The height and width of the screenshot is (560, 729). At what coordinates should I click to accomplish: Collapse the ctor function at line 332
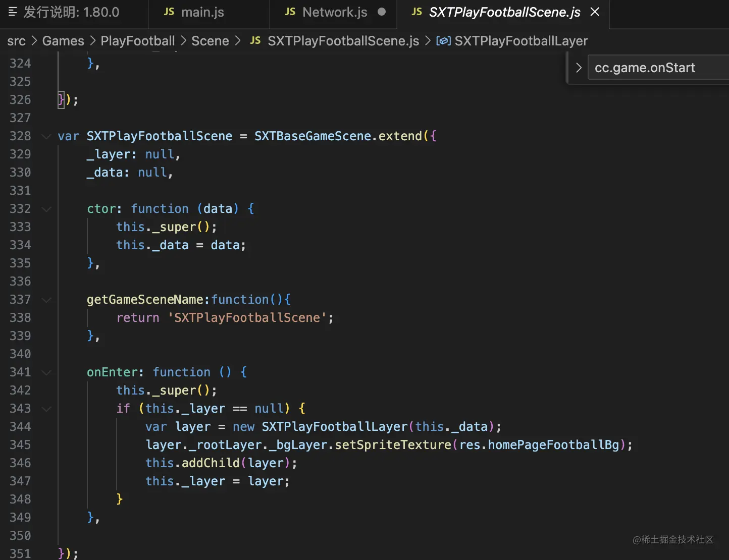point(46,209)
